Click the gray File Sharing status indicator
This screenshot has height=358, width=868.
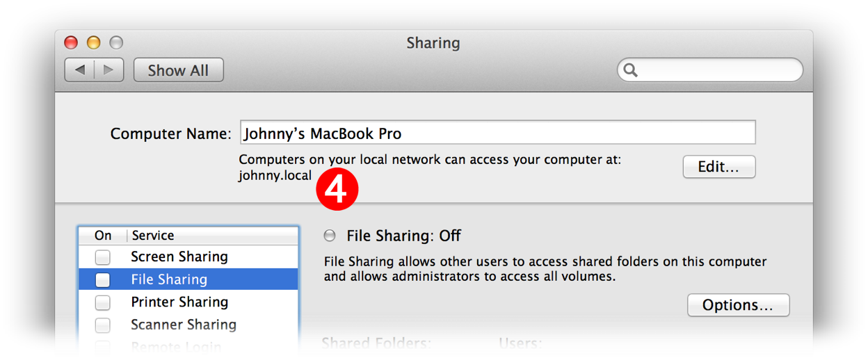[330, 236]
